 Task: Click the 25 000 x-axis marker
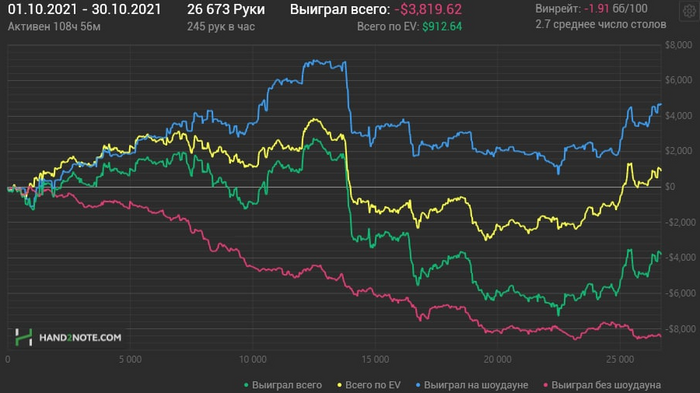coord(620,360)
